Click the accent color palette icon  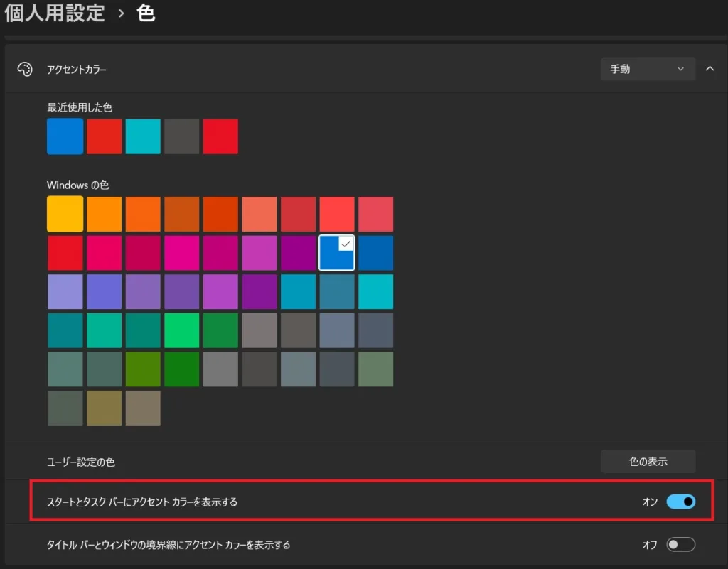coord(24,69)
